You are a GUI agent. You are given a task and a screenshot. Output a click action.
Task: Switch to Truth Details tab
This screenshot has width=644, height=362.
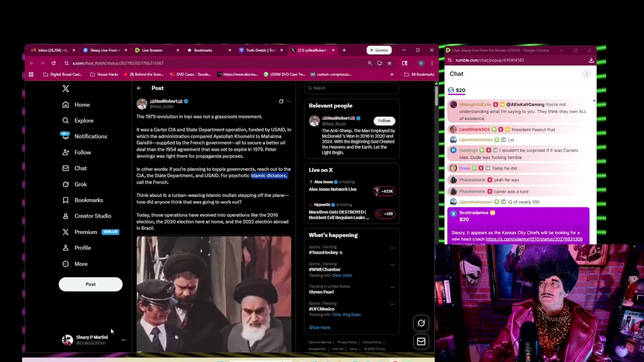[261, 50]
